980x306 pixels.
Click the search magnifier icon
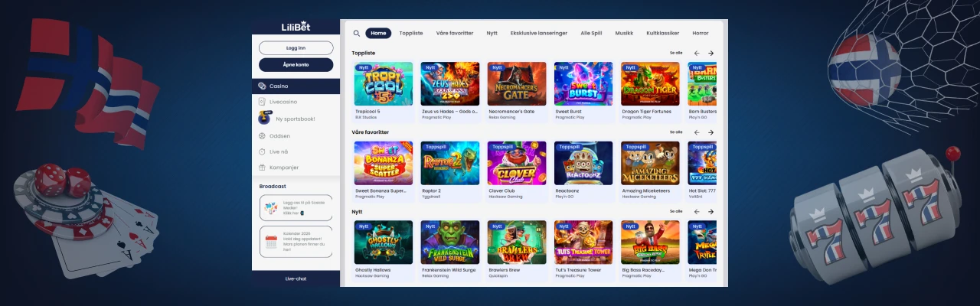[357, 34]
